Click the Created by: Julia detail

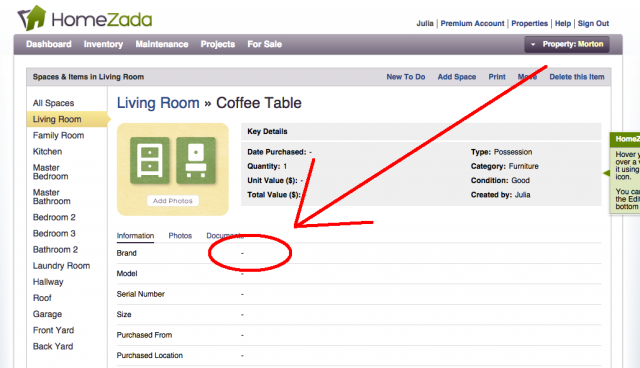500,195
